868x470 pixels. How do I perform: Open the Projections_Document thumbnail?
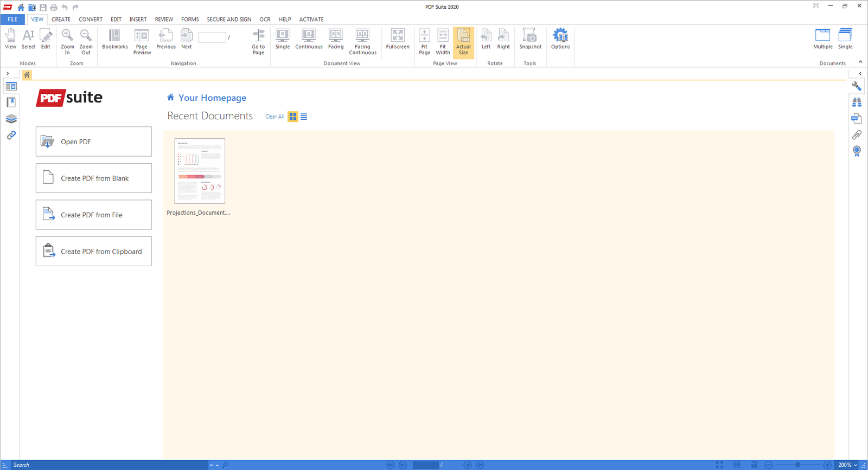[x=200, y=171]
